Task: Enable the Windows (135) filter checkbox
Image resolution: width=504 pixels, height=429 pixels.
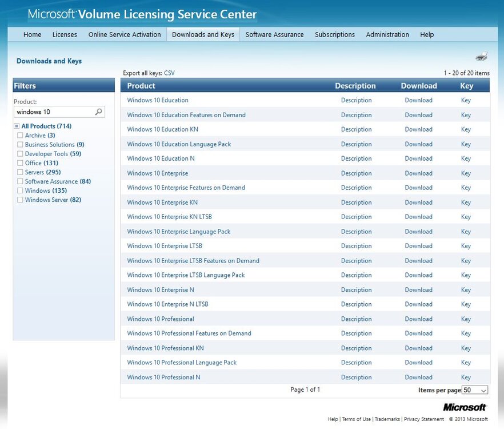Action: (20, 190)
